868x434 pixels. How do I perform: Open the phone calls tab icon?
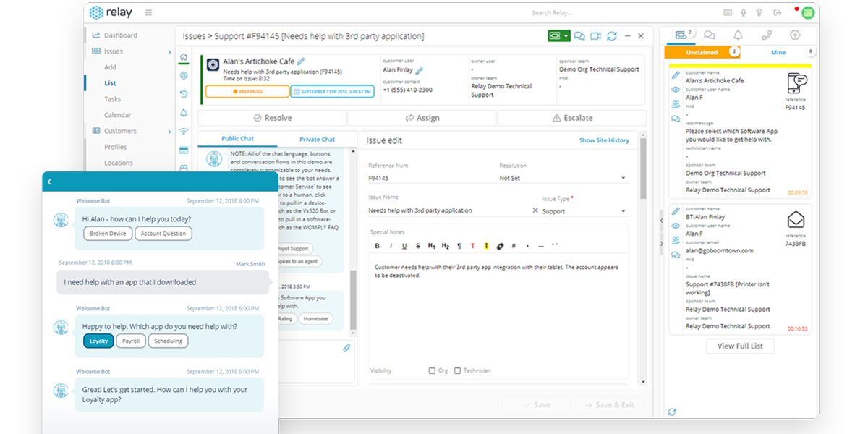click(766, 35)
